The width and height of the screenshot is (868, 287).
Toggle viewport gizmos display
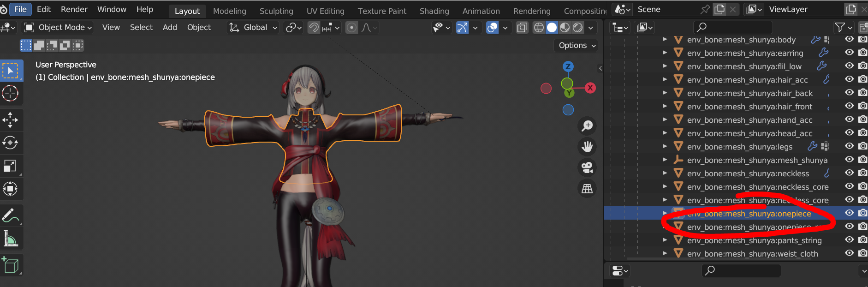point(462,28)
